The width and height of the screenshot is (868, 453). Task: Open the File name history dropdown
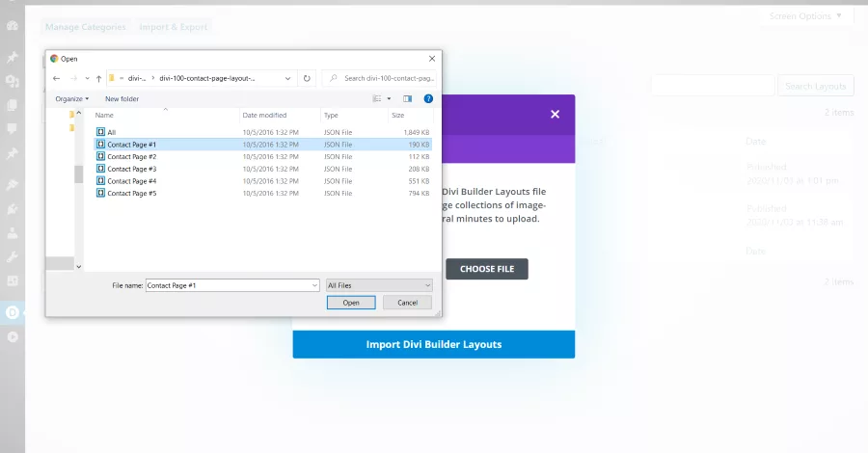tap(314, 285)
